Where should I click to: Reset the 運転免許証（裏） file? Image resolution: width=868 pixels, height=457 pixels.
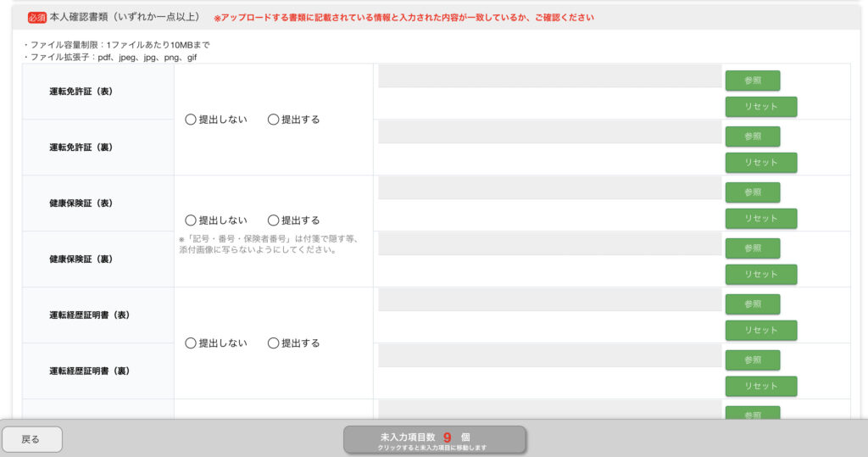click(x=760, y=163)
